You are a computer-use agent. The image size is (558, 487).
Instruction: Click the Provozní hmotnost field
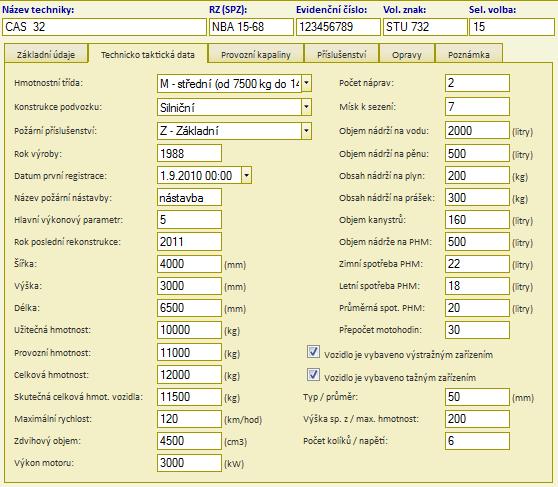pyautogui.click(x=189, y=352)
